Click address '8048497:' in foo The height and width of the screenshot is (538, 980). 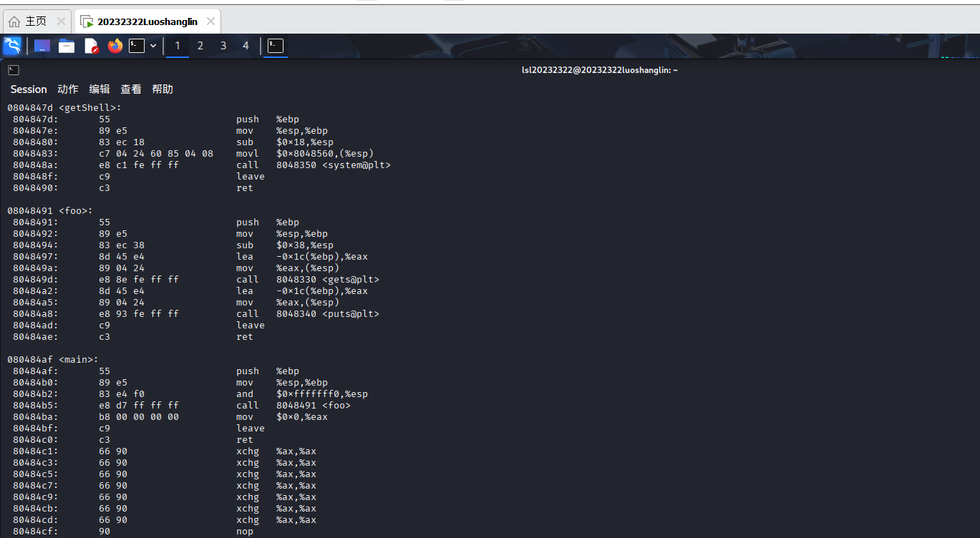tap(36, 257)
